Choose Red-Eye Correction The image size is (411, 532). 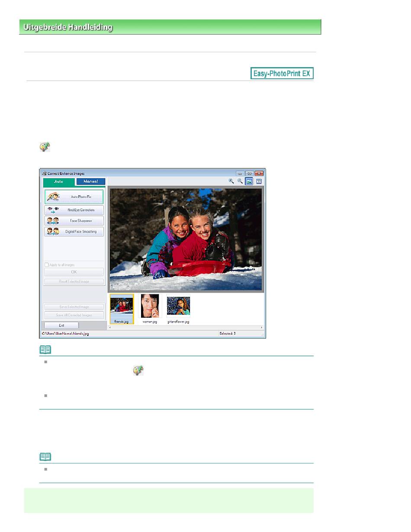pyautogui.click(x=74, y=210)
